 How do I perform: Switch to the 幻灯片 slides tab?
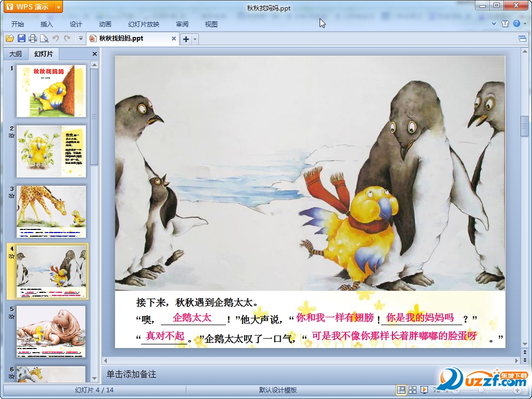tap(44, 54)
